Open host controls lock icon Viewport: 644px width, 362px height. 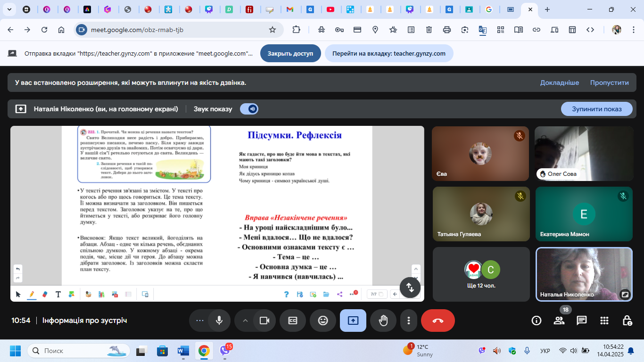click(x=627, y=321)
